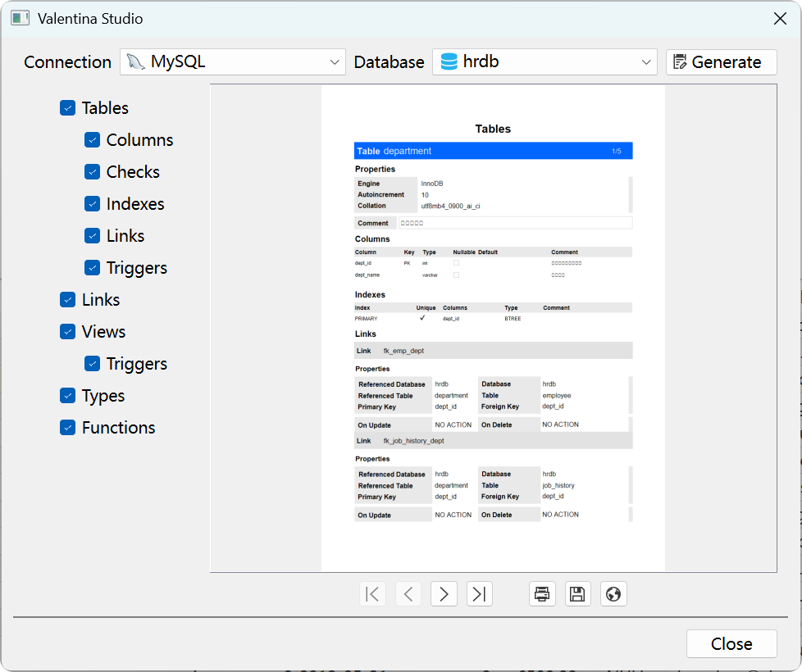
Task: Toggle the Triggers checkbox under Tables
Action: 92,268
